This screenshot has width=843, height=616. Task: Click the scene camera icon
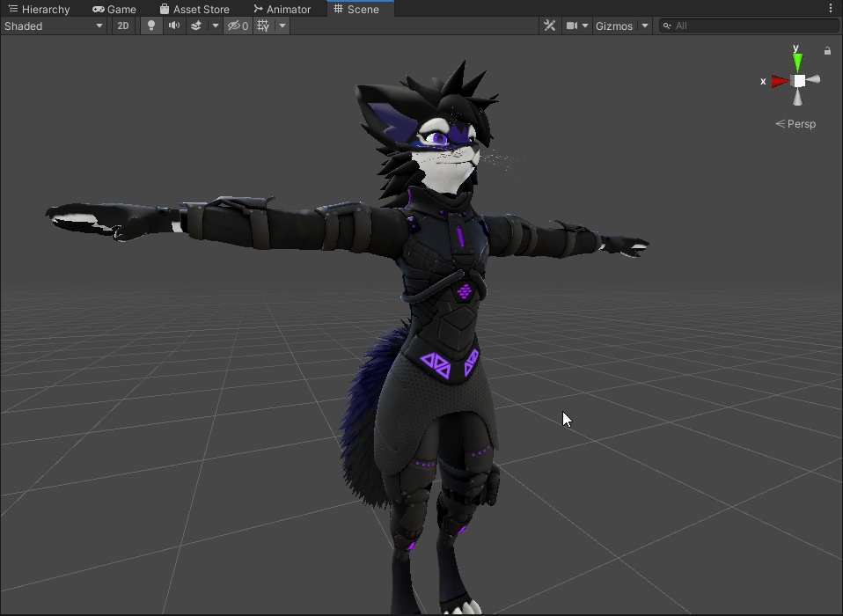571,26
